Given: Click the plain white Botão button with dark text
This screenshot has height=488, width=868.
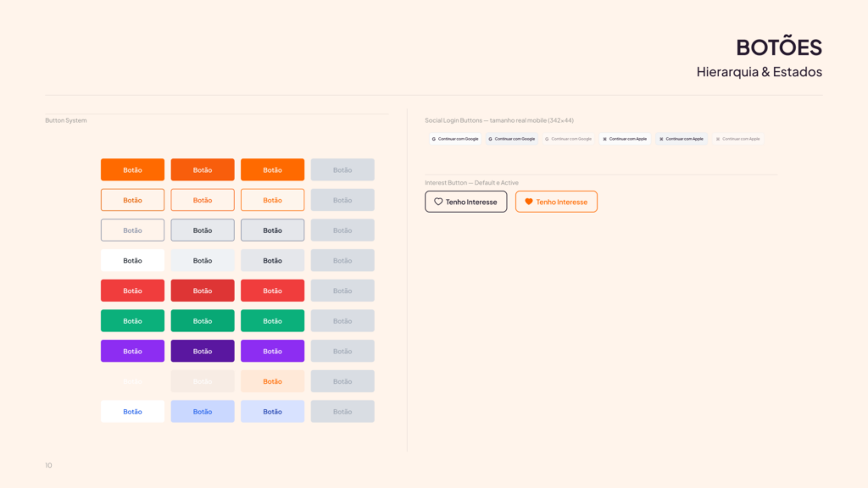Looking at the screenshot, I should click(132, 261).
